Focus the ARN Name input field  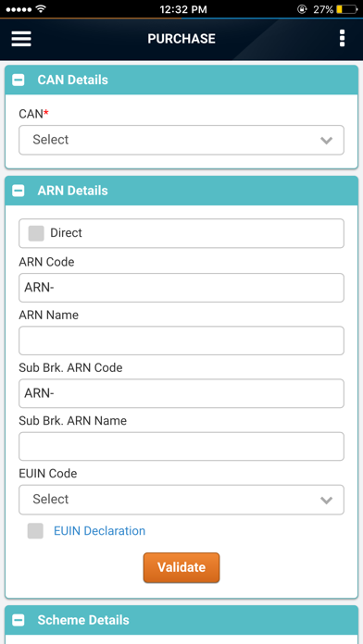tap(181, 341)
